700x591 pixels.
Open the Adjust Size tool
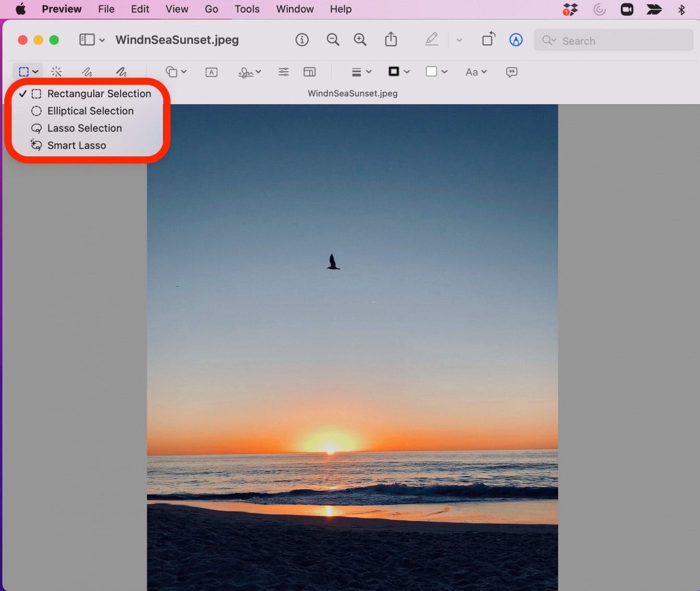tap(310, 72)
